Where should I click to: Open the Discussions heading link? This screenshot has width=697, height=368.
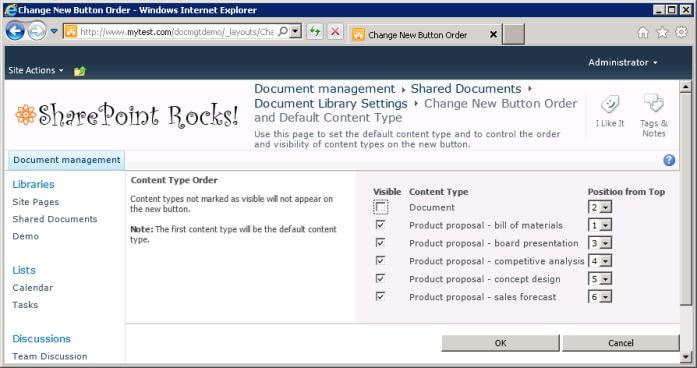(x=41, y=339)
